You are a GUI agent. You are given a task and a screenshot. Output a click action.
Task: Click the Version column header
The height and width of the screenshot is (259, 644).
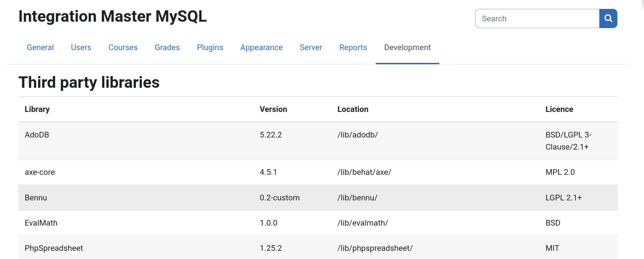273,109
